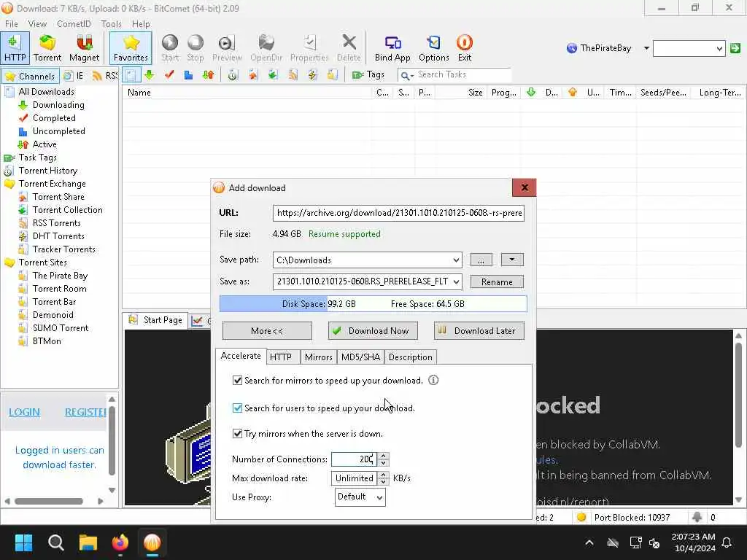Select the Downloading filter in sidebar
This screenshot has width=747, height=560.
point(58,105)
